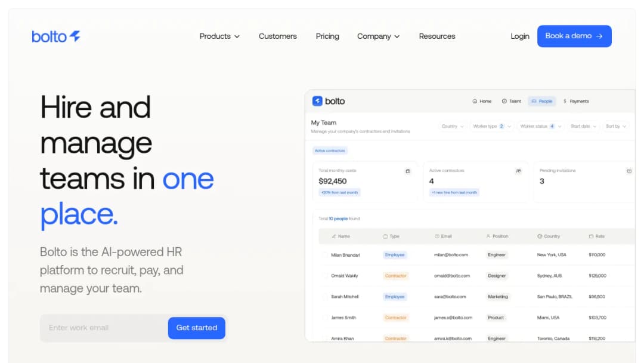Click the Pending invitations card icon
The height and width of the screenshot is (363, 644).
pyautogui.click(x=629, y=171)
